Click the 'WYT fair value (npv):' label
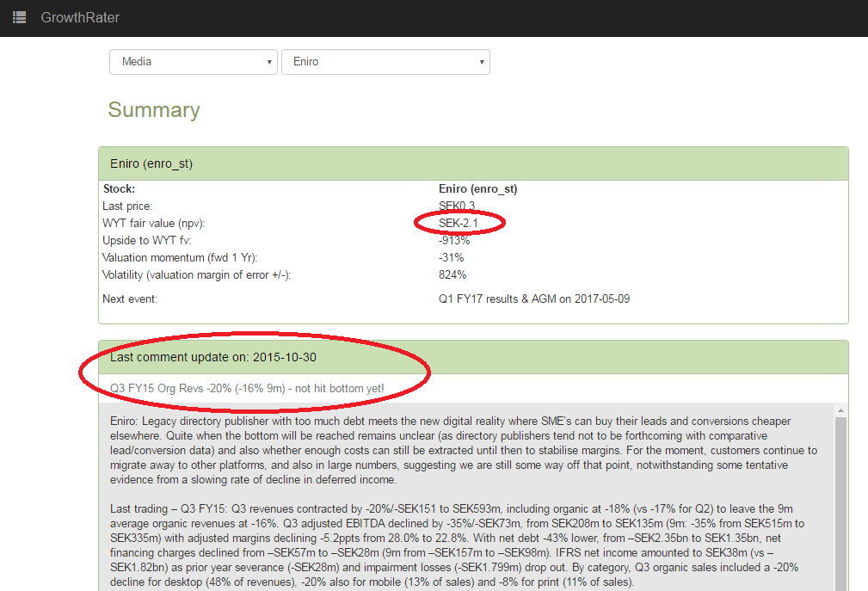The height and width of the screenshot is (591, 868). click(153, 223)
